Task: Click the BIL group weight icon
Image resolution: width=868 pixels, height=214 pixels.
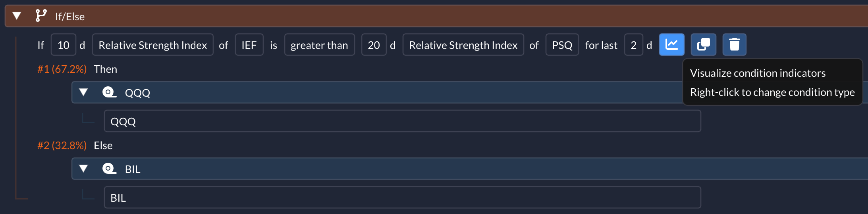Action: (109, 169)
